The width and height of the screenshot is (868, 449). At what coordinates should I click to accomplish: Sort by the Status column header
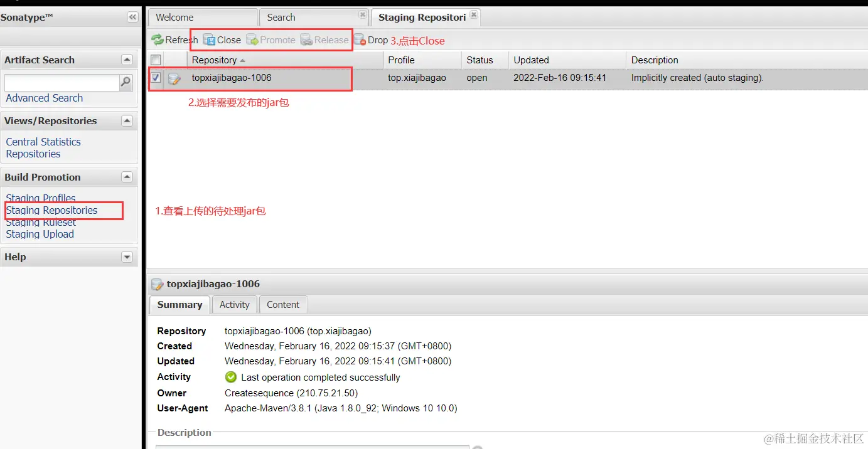tap(485, 60)
